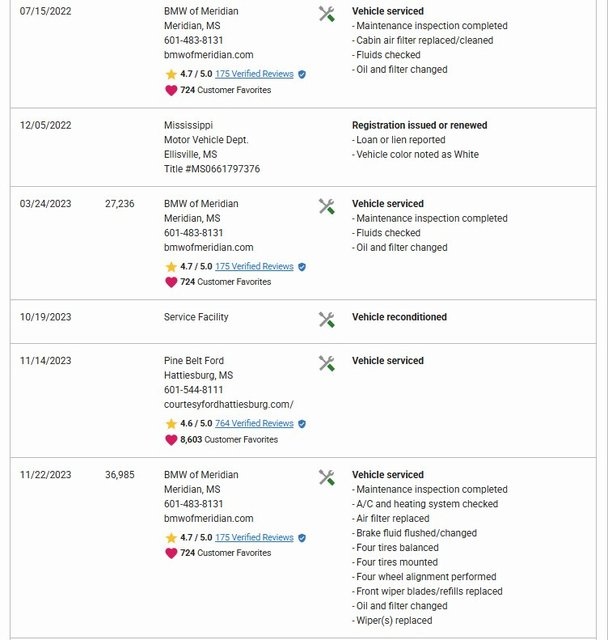View 175 Verified Reviews in the 11/22/2023 entry
The width and height of the screenshot is (608, 640).
254,538
